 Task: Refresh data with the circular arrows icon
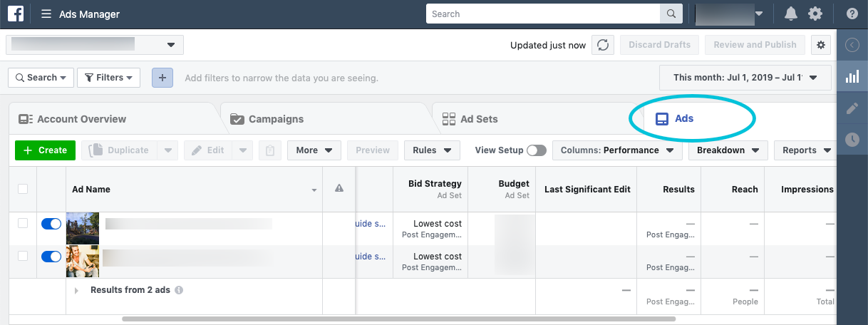tap(603, 45)
